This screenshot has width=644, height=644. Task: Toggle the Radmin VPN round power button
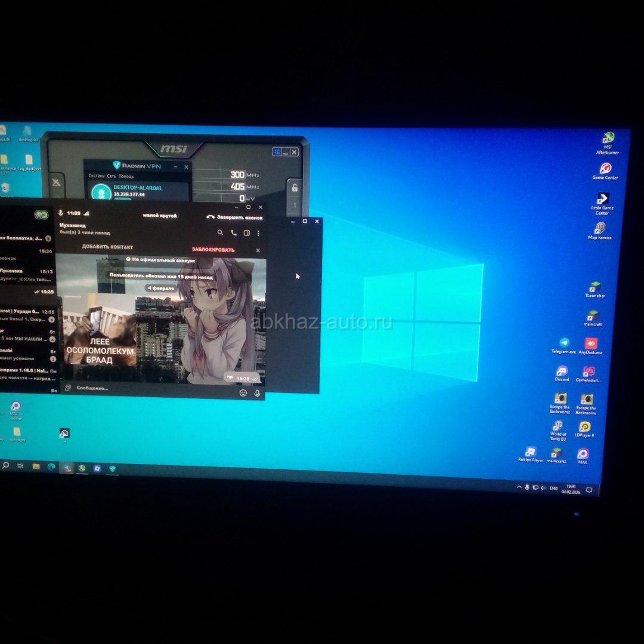point(100,192)
